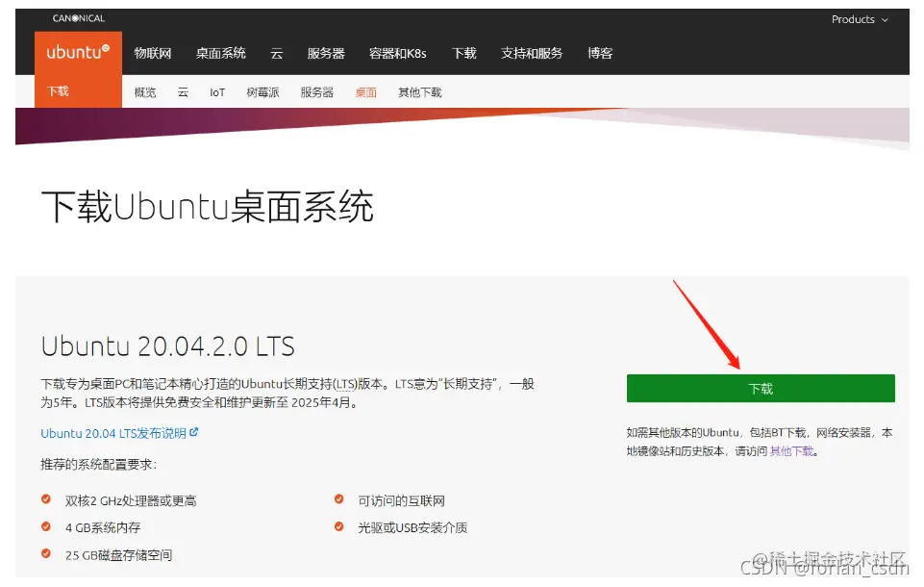Expand the Products dropdown

click(860, 19)
